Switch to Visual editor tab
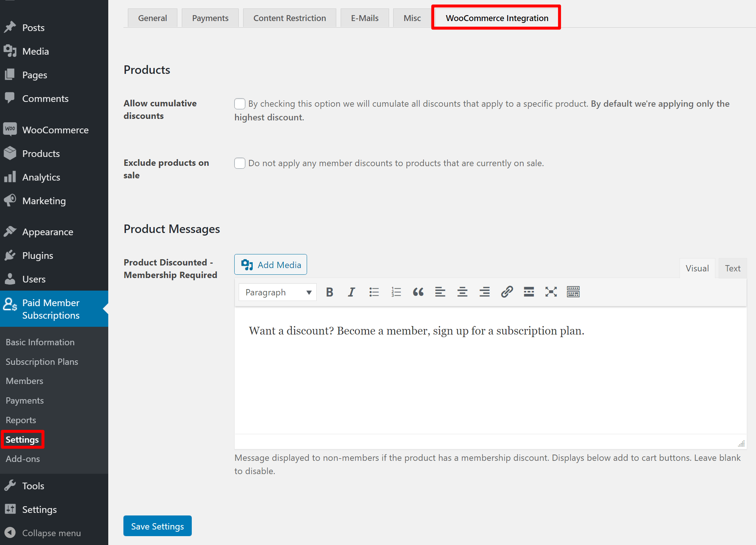Screen dimensions: 756x545 (697, 268)
